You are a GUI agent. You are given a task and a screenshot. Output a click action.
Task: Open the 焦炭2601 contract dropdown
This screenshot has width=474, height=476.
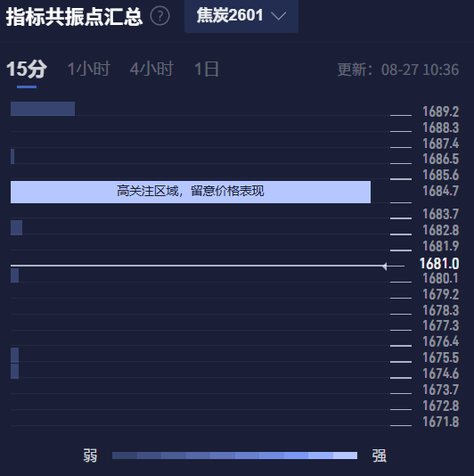241,16
